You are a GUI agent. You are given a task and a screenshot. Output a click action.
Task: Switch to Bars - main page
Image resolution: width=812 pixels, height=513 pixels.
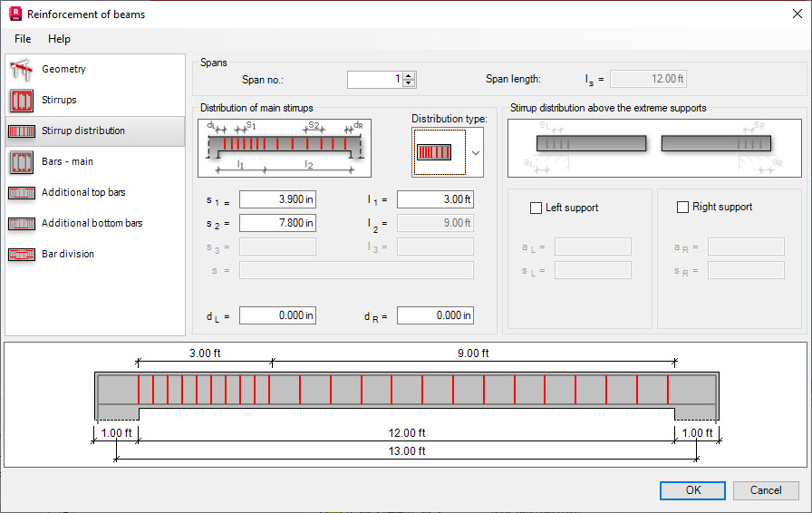(x=67, y=161)
